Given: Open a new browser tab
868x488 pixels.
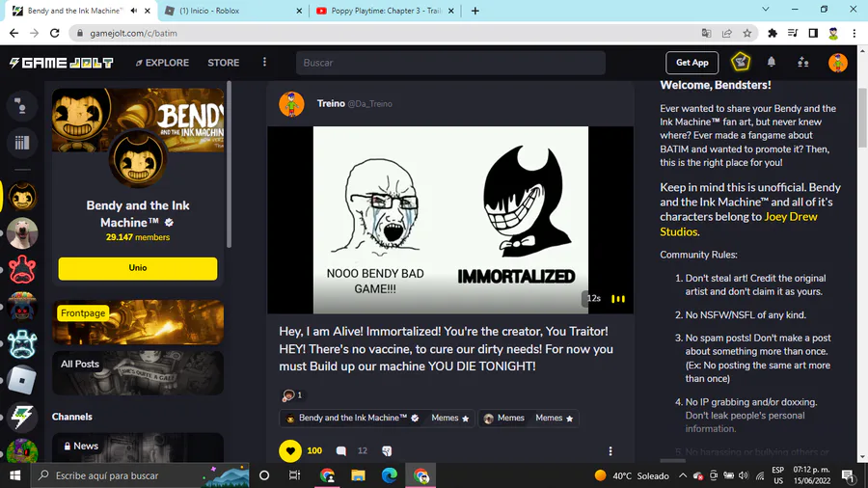Looking at the screenshot, I should pos(475,11).
